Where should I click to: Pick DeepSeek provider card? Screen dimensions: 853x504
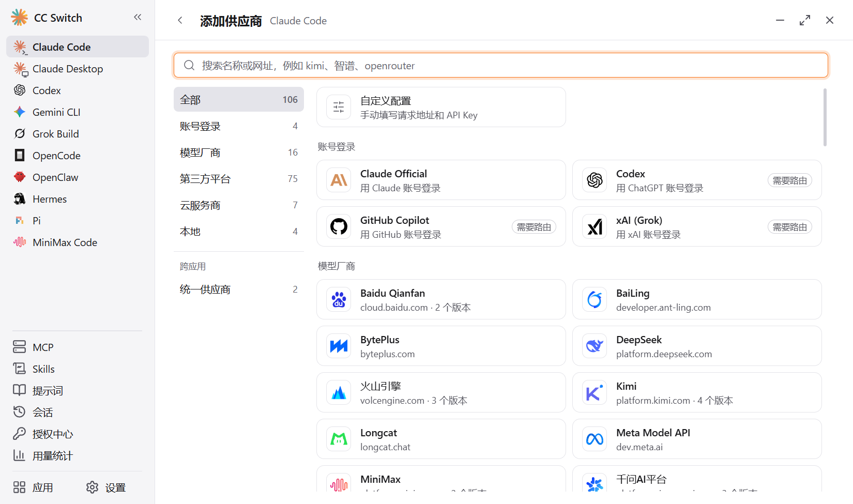tap(697, 346)
